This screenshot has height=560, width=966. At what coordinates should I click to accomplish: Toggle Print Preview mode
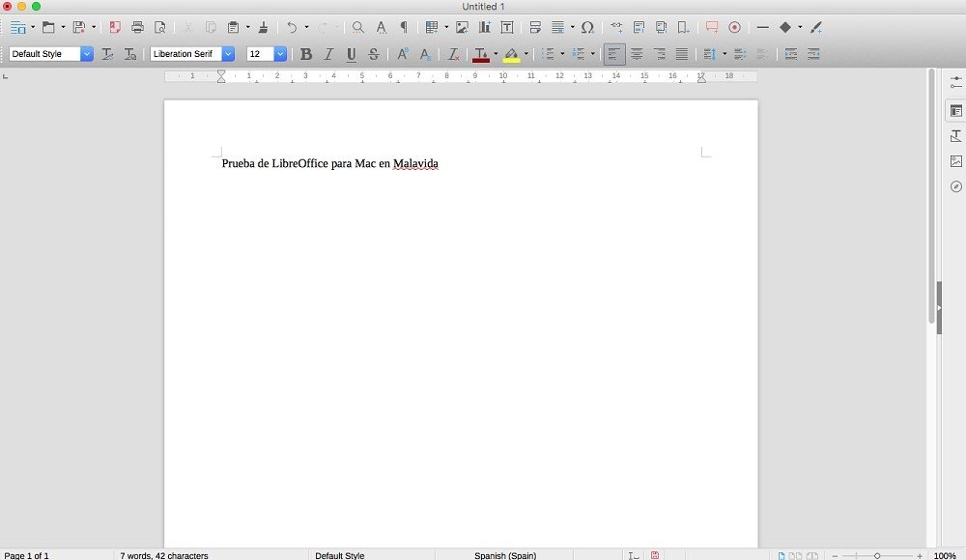[160, 27]
